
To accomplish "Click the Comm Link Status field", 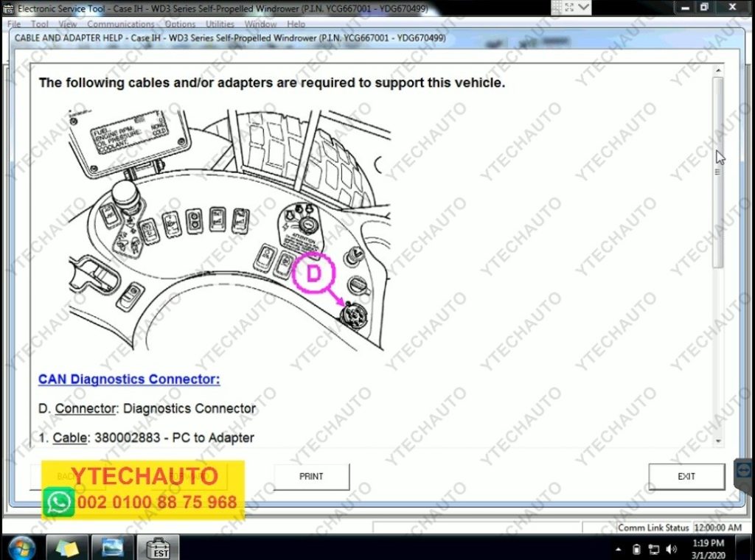I will 653,528.
